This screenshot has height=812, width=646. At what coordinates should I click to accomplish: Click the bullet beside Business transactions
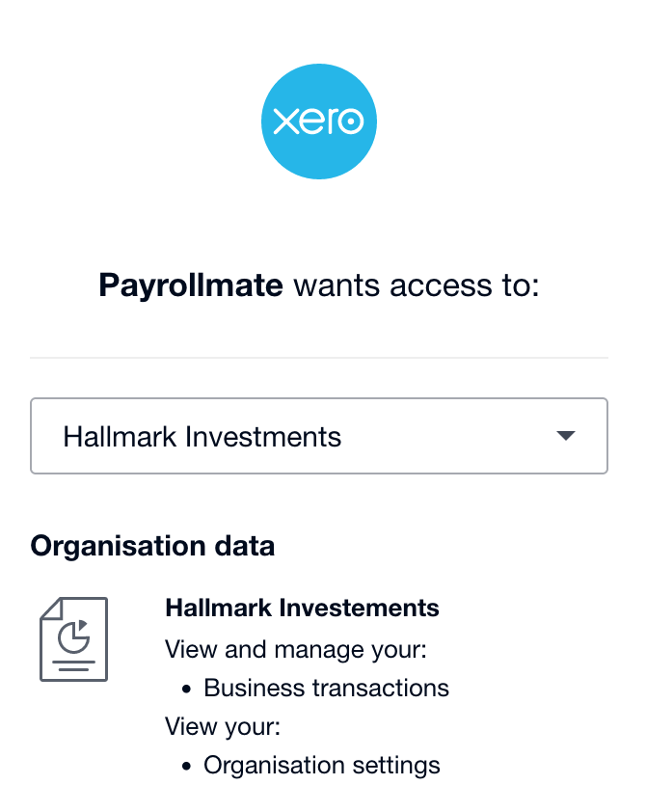(187, 689)
